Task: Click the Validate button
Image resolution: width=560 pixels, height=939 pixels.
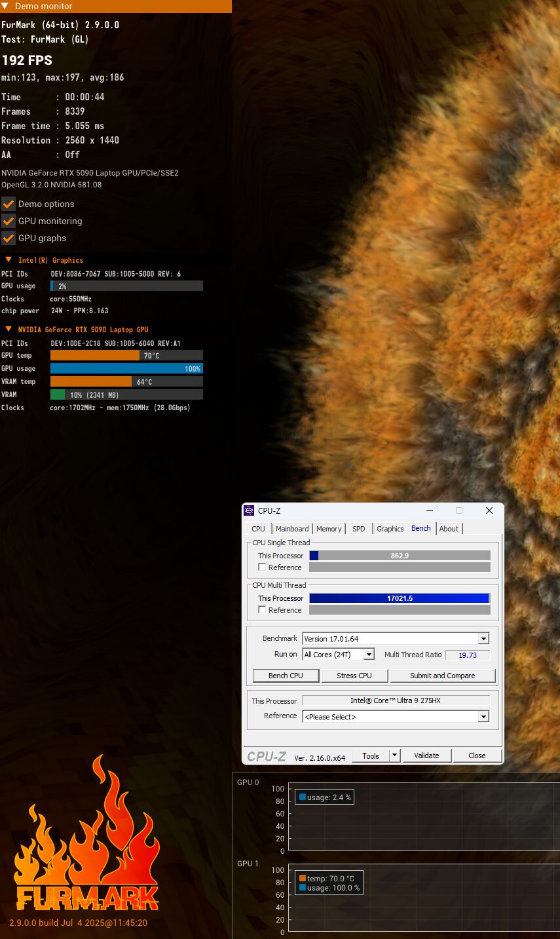Action: point(426,756)
